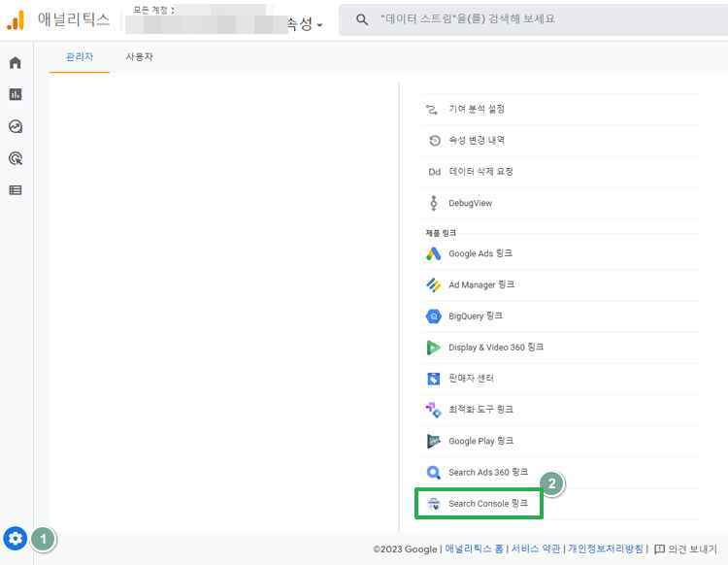Open the 속성 account selector dropdown
The width and height of the screenshot is (728, 565).
[x=305, y=23]
